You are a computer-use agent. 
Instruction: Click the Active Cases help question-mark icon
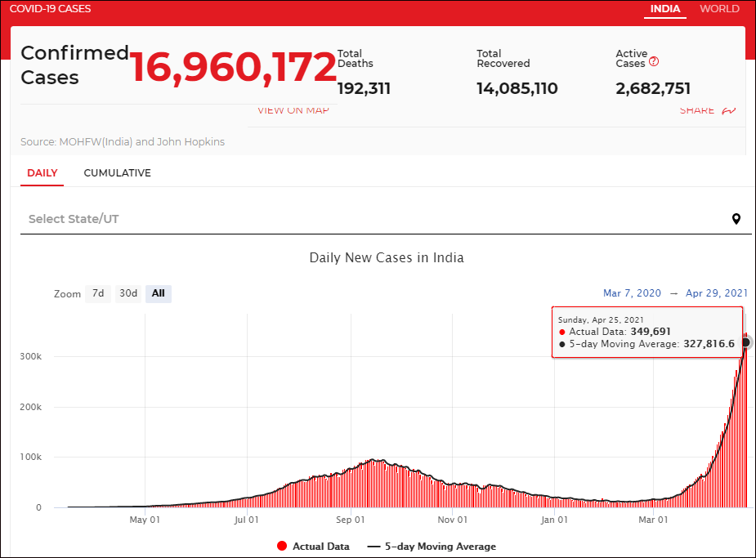click(654, 62)
